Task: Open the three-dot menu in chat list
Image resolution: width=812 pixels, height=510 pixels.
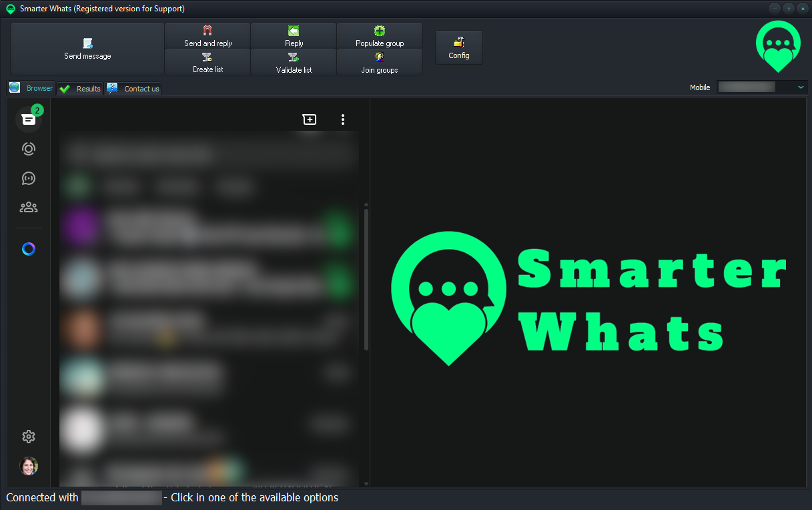Action: click(x=343, y=119)
